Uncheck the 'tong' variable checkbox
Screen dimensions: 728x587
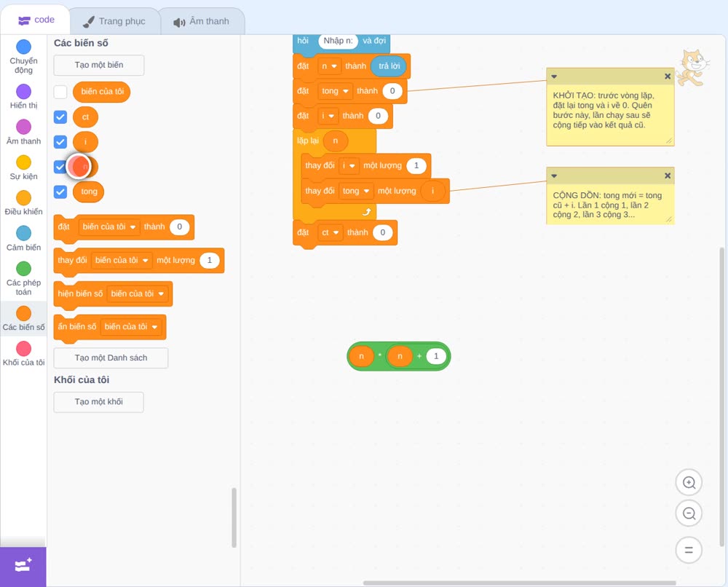(x=60, y=192)
